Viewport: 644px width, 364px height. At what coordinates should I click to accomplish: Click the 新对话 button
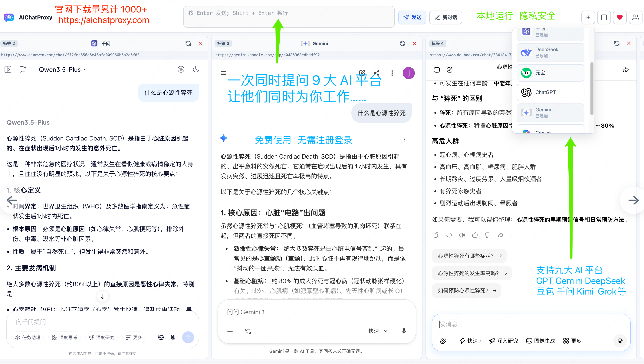[x=445, y=17]
